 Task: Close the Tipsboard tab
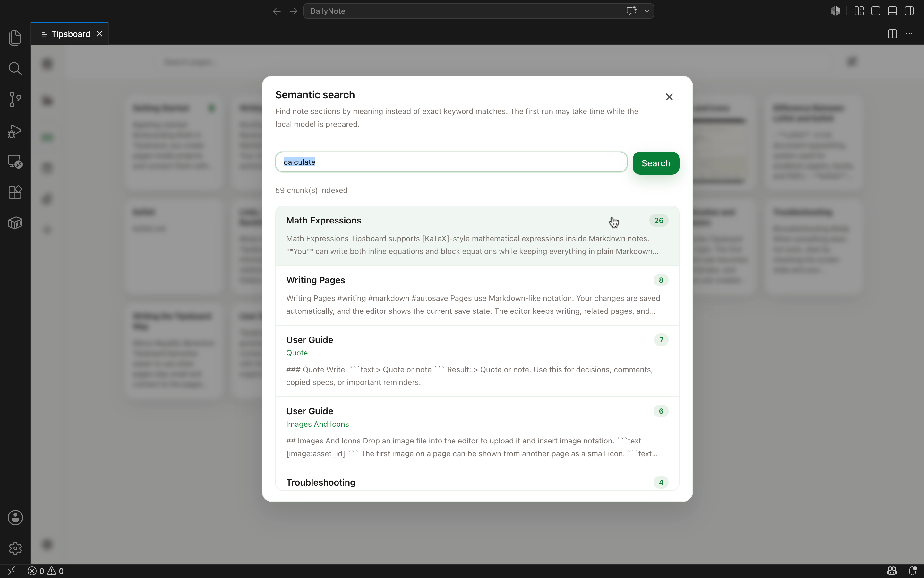[100, 34]
